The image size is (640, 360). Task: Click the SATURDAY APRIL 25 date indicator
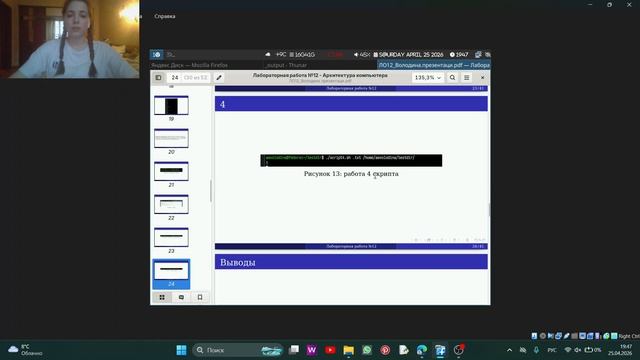coord(408,54)
